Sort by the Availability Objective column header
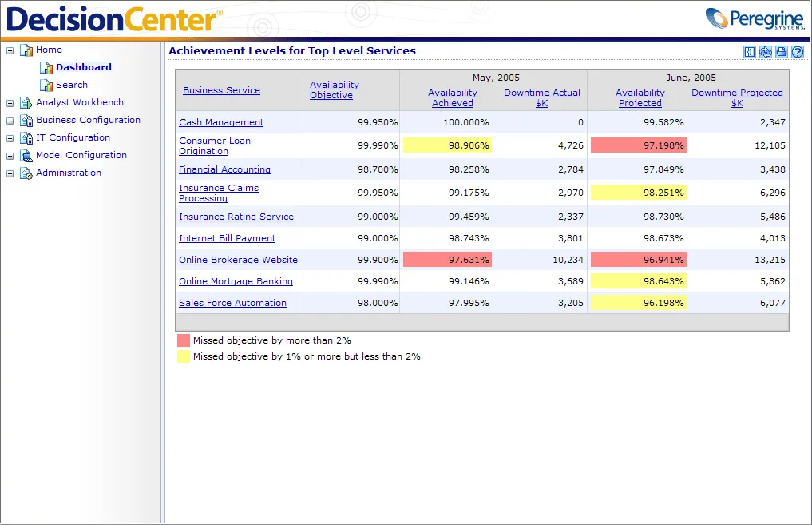Image resolution: width=812 pixels, height=525 pixels. (334, 90)
